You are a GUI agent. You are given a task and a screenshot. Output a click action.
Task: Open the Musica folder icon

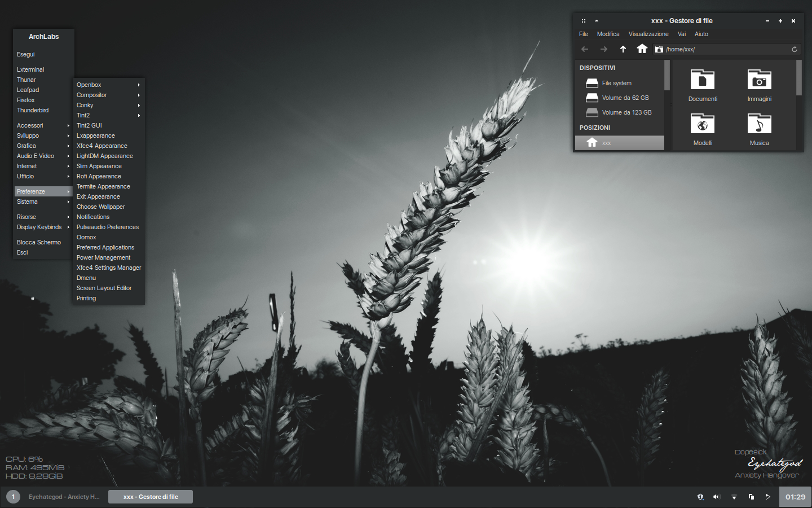(760, 124)
